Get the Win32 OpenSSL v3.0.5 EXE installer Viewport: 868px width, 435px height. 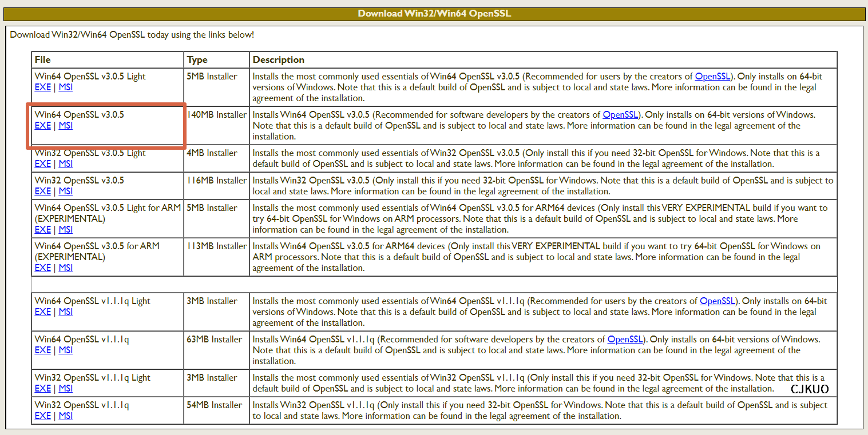(42, 191)
